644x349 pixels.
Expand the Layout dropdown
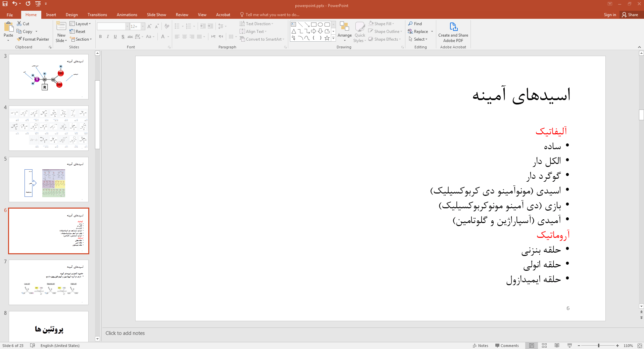coord(80,24)
